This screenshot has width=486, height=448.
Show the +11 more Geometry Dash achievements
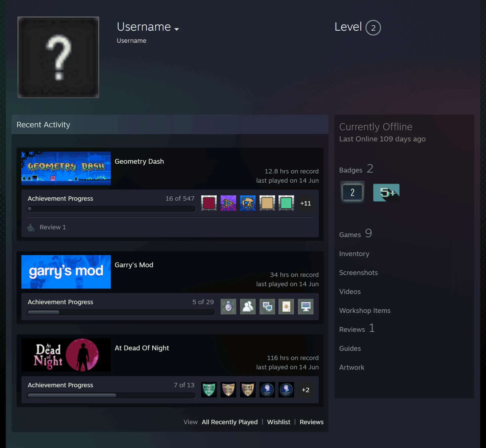(305, 203)
